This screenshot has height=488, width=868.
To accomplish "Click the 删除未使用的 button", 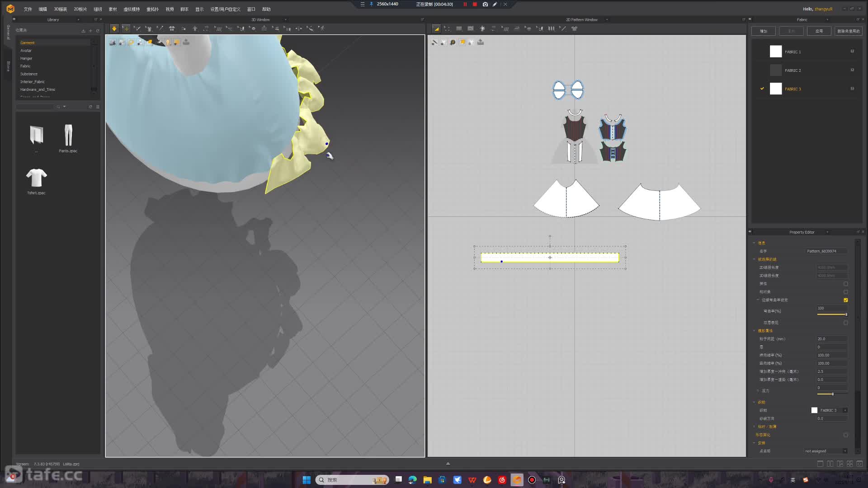I will [848, 31].
